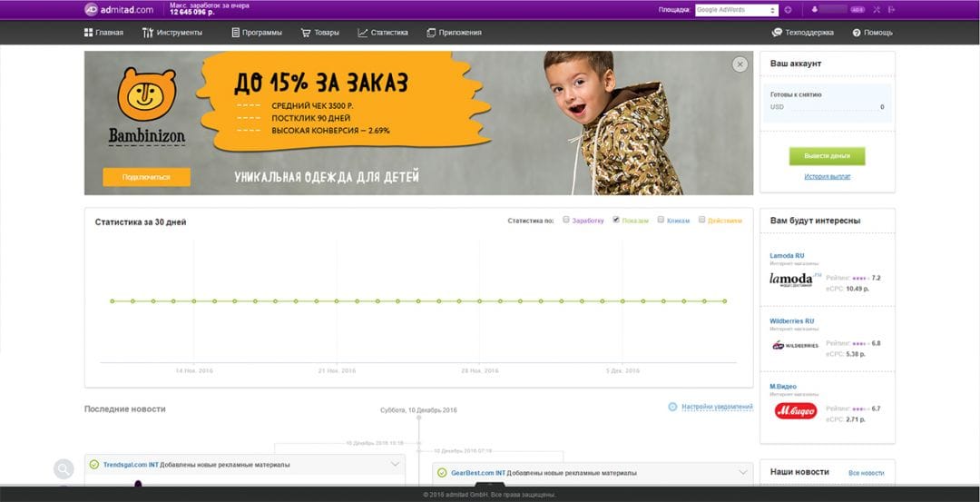Click the Инструменты tools icon

tap(148, 33)
